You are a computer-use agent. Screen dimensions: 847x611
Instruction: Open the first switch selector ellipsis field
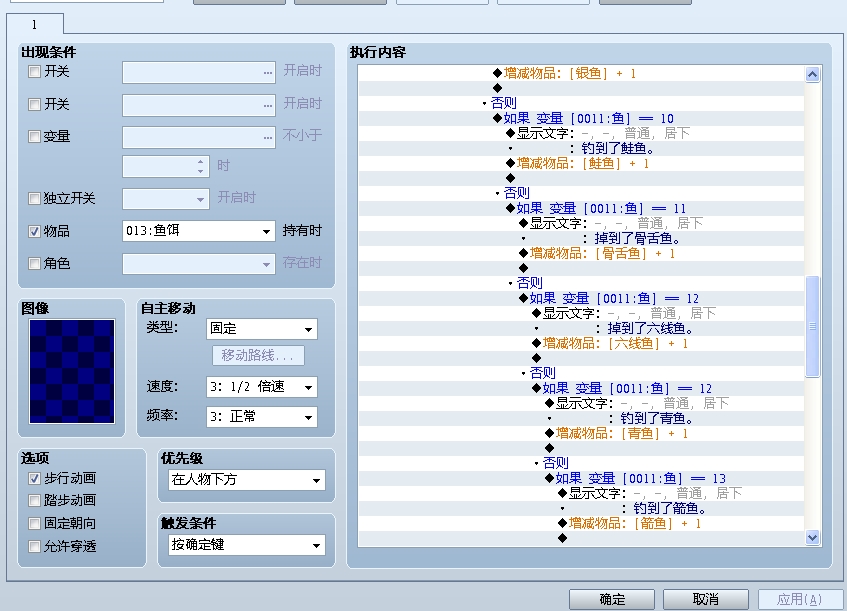(x=199, y=72)
